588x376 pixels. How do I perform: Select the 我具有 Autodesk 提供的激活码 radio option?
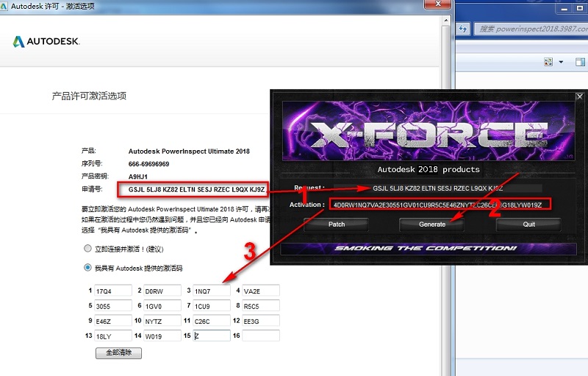pos(87,268)
